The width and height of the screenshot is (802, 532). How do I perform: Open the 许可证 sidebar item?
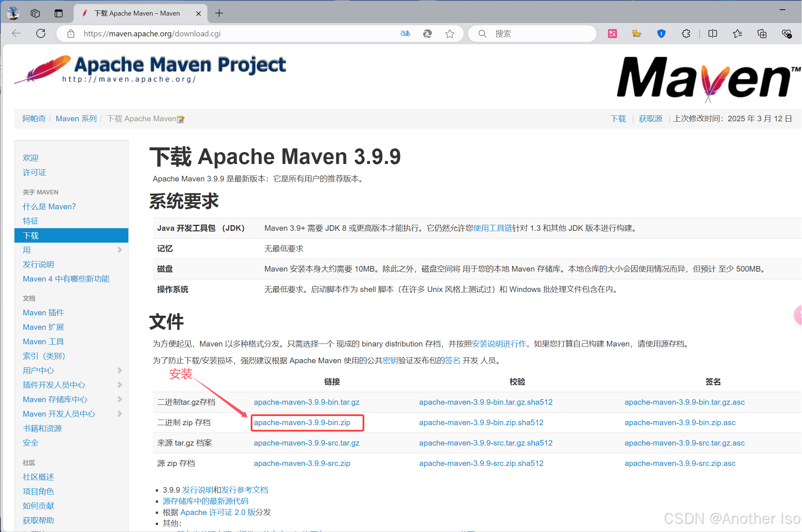click(34, 172)
